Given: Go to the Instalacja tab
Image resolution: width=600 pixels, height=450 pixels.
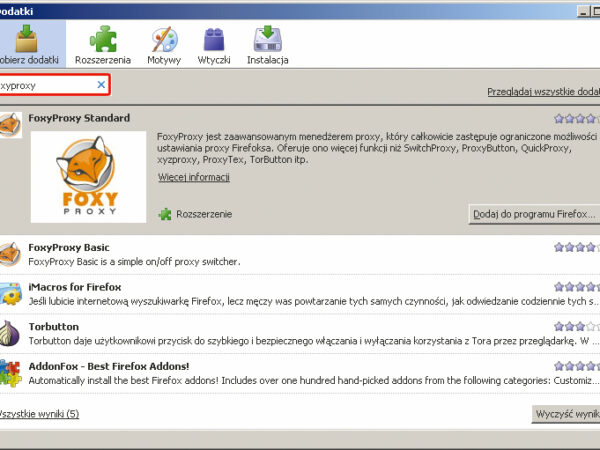Looking at the screenshot, I should (x=267, y=45).
